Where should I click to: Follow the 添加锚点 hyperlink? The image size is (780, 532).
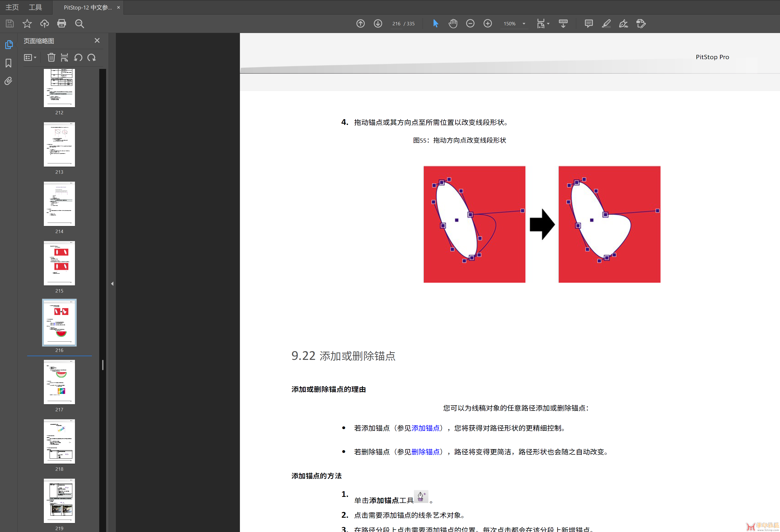click(x=425, y=428)
